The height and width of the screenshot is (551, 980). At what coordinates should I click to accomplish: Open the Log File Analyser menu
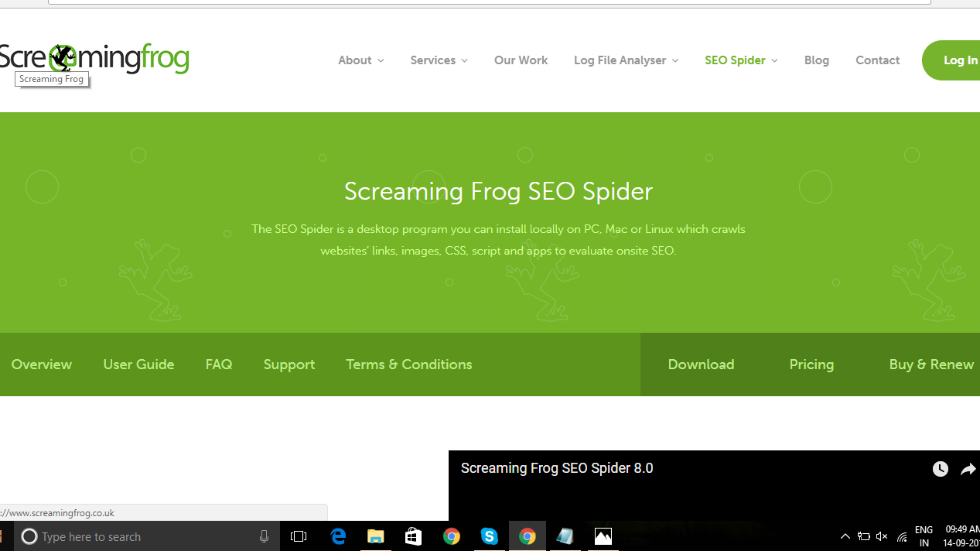coord(620,60)
